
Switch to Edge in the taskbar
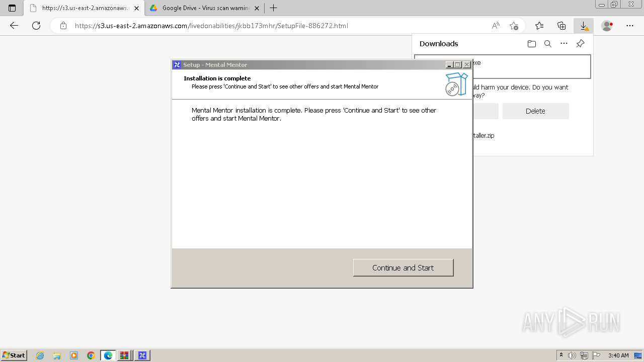pyautogui.click(x=108, y=355)
